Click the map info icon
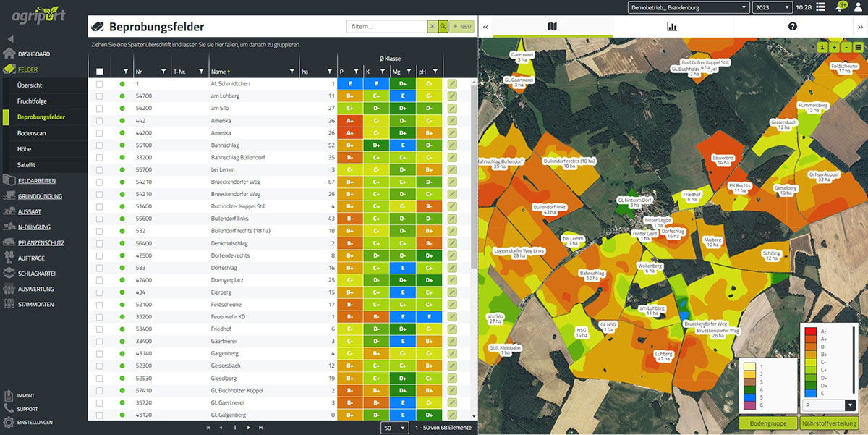The image size is (868, 435). point(822,47)
